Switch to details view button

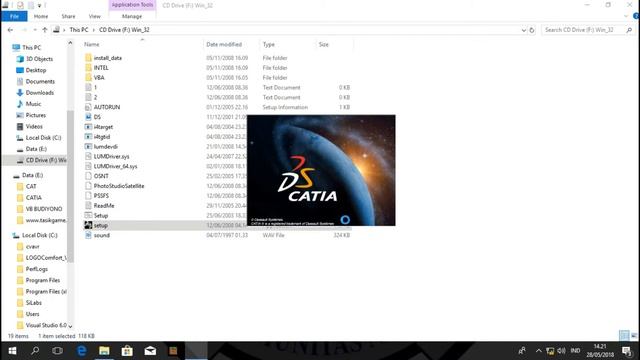[624, 336]
